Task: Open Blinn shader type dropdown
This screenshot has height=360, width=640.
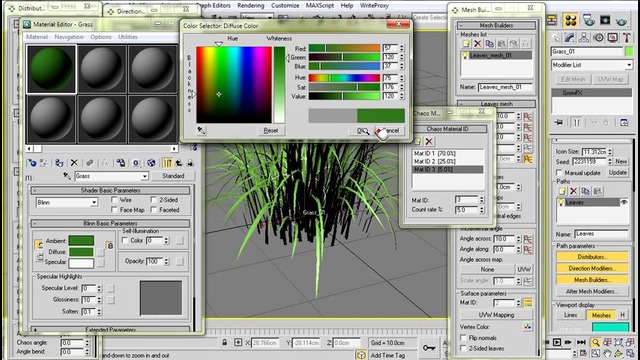Action: [94, 202]
